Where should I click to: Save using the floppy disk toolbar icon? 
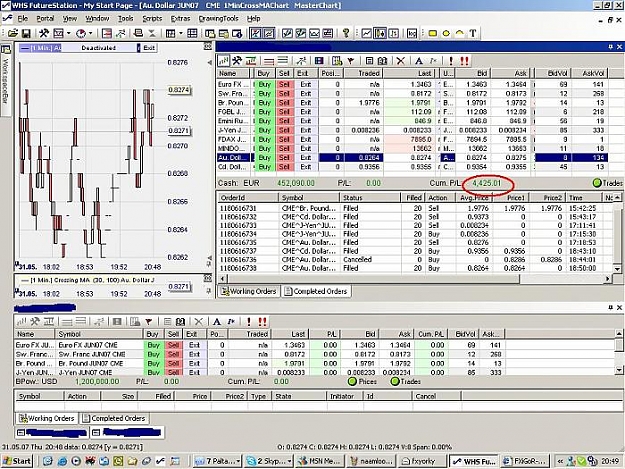[x=26, y=33]
